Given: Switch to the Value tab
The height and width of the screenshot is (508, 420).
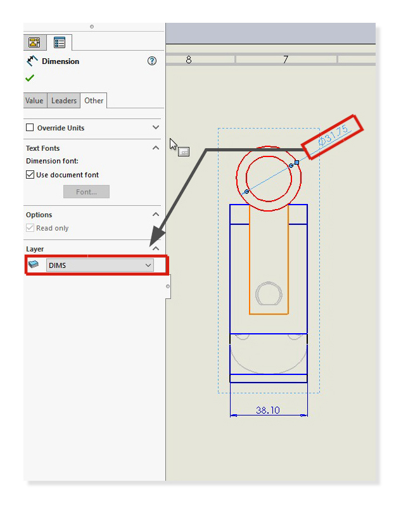Looking at the screenshot, I should tap(34, 101).
